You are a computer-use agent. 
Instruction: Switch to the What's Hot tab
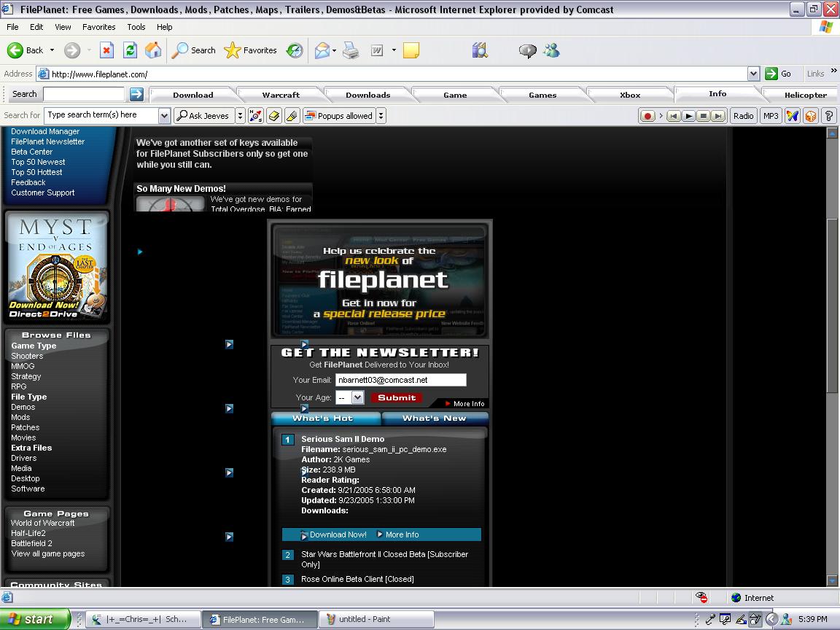tap(325, 419)
